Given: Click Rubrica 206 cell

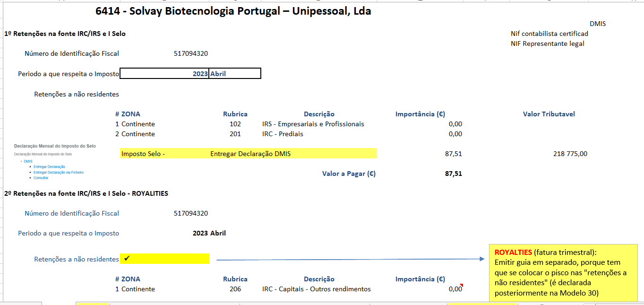Looking at the screenshot, I should pos(235,289).
